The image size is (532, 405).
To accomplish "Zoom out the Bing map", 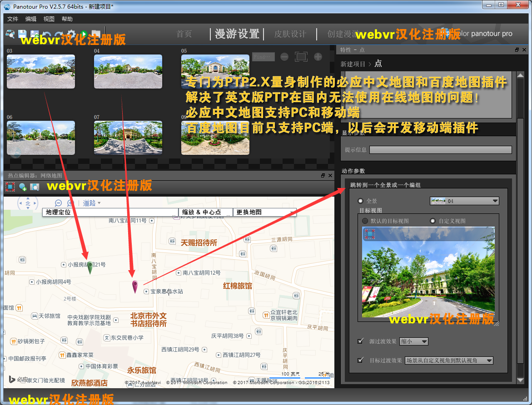I will [x=58, y=203].
